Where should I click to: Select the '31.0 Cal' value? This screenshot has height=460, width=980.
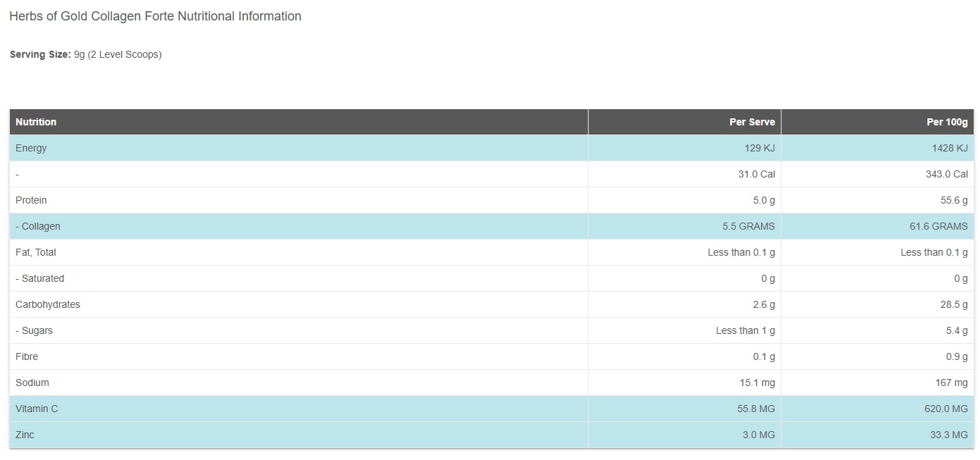(757, 174)
